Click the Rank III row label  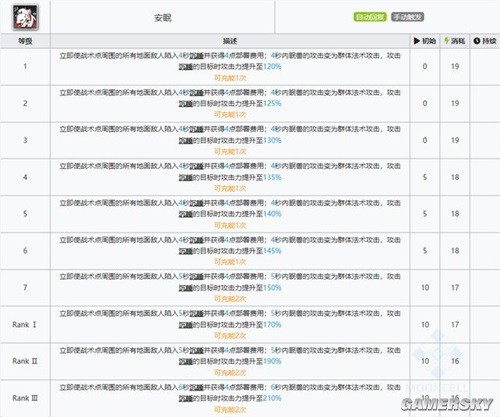[x=25, y=398]
